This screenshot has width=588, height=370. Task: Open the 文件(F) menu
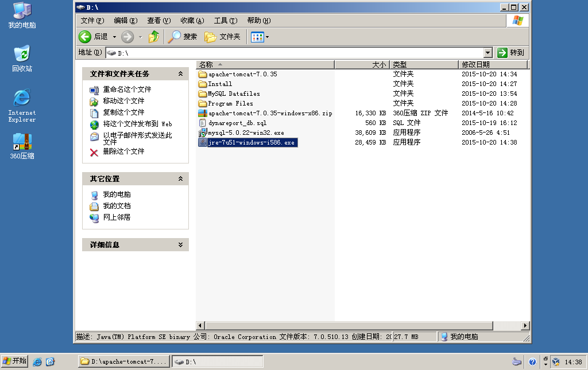(x=92, y=21)
